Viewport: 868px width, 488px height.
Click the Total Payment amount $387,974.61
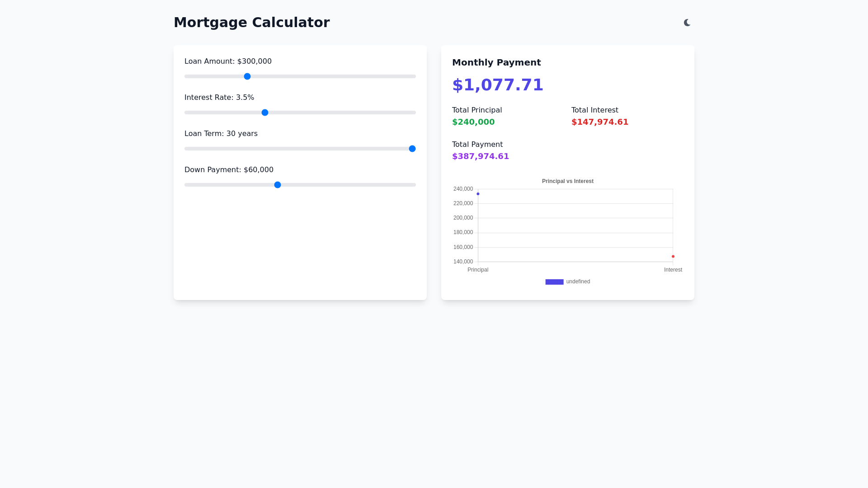click(480, 156)
